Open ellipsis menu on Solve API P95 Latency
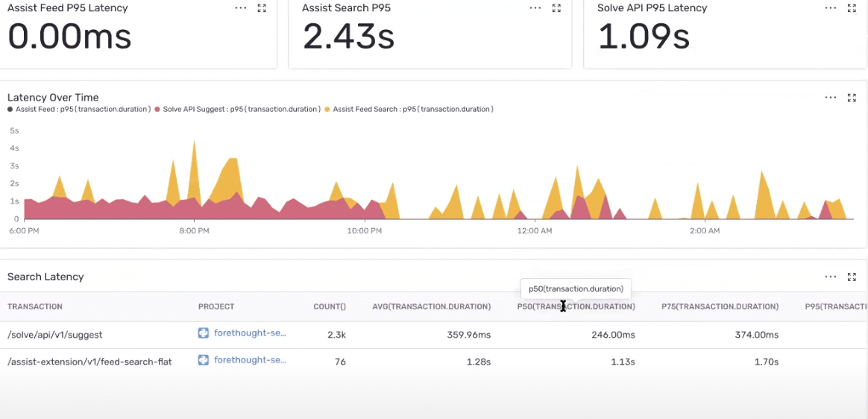 pyautogui.click(x=831, y=7)
